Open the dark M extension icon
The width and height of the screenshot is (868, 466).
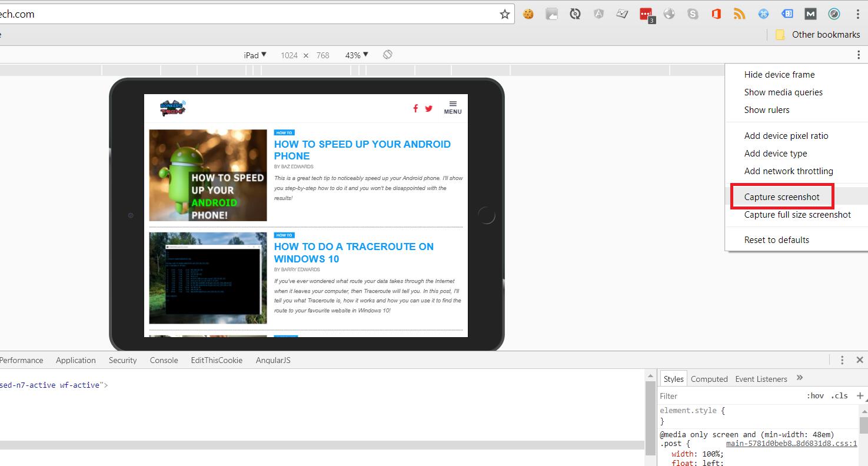coord(810,14)
